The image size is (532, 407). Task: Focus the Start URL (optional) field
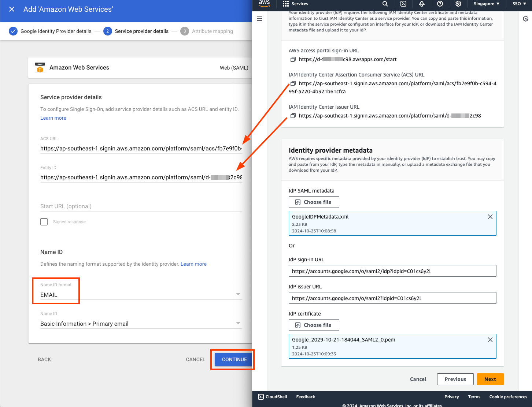click(141, 206)
